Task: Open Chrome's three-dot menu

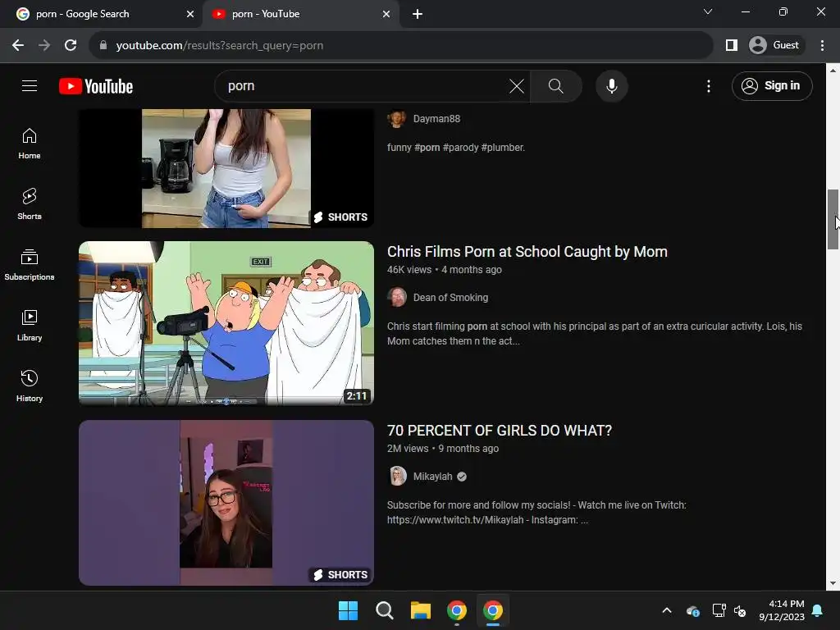Action: [822, 46]
